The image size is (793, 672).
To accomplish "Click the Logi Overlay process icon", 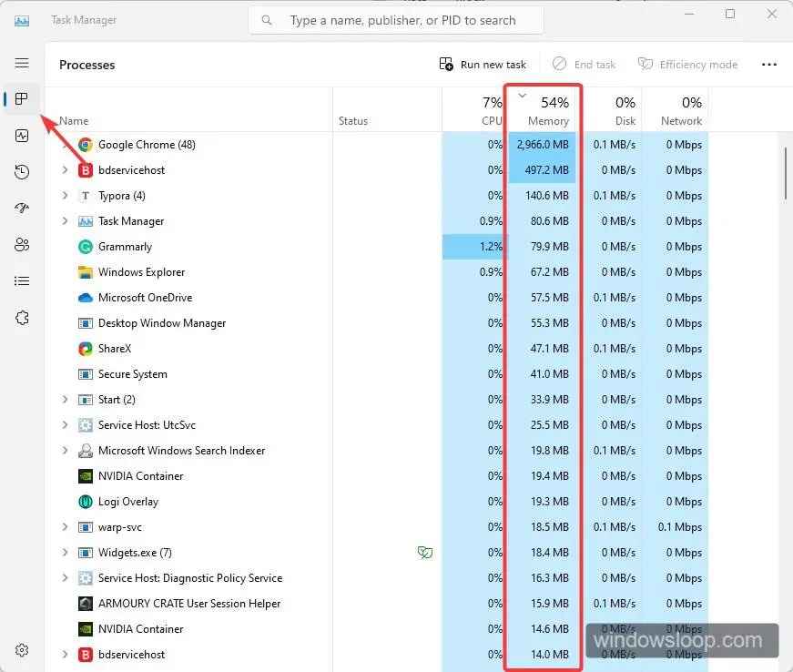I will pos(86,502).
